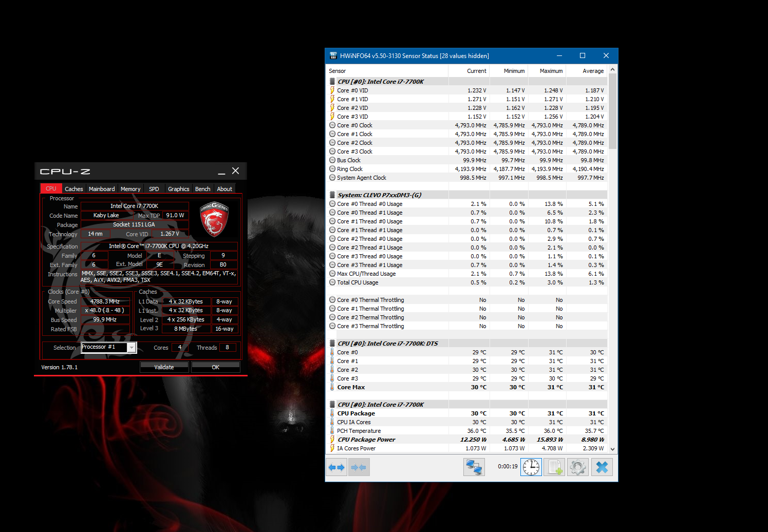The height and width of the screenshot is (532, 768).
Task: Open the Processor #1 selection dropdown
Action: click(132, 348)
